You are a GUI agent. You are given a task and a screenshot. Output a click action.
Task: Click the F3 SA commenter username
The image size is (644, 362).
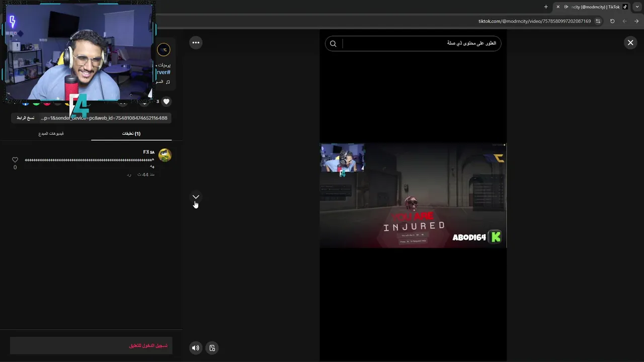[149, 152]
